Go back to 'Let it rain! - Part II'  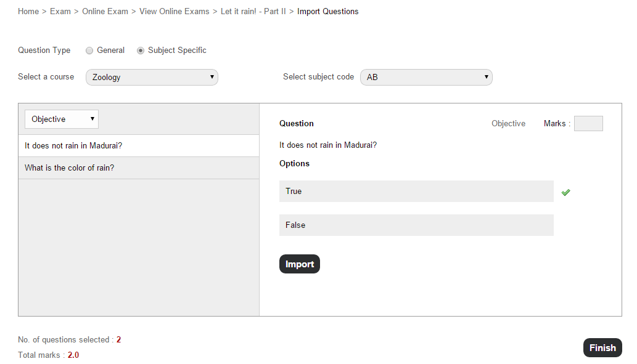click(253, 11)
